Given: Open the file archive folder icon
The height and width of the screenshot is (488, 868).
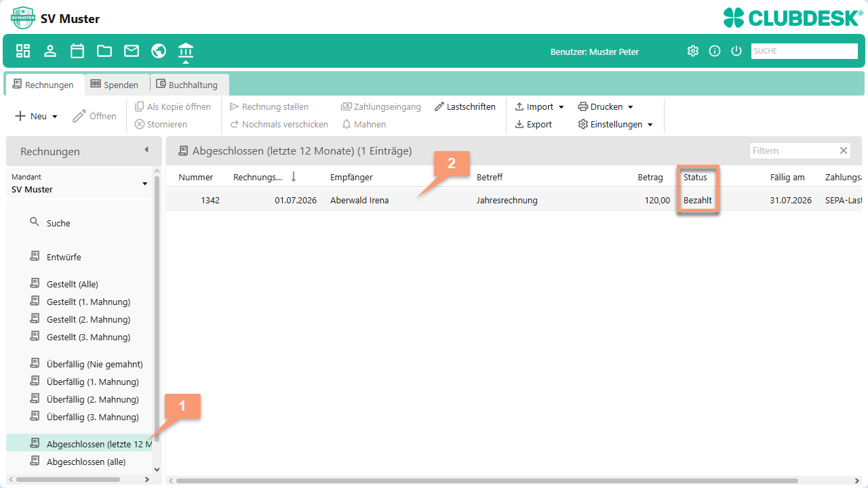Looking at the screenshot, I should pos(104,51).
